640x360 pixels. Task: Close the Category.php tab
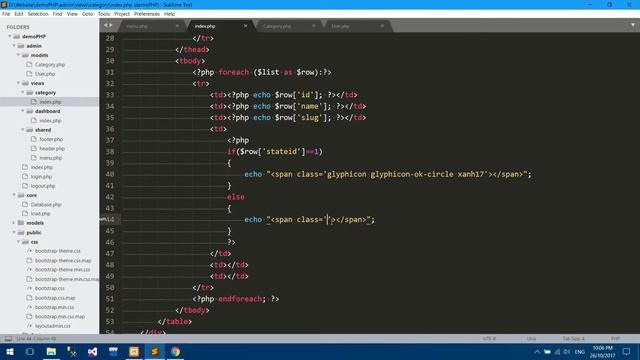pyautogui.click(x=313, y=26)
